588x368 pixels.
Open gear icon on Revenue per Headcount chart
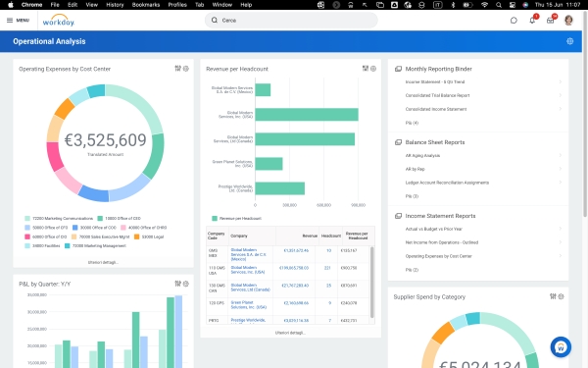coord(373,69)
